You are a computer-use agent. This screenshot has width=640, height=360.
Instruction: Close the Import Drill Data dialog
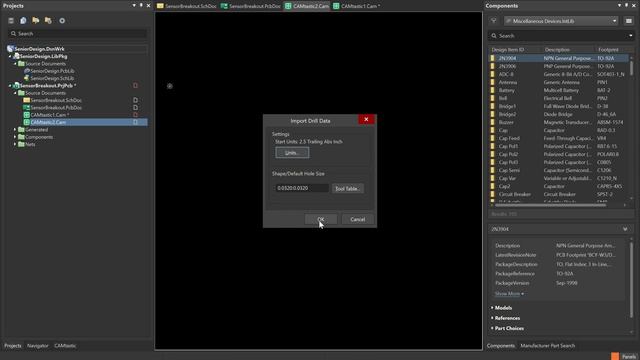[x=366, y=119]
